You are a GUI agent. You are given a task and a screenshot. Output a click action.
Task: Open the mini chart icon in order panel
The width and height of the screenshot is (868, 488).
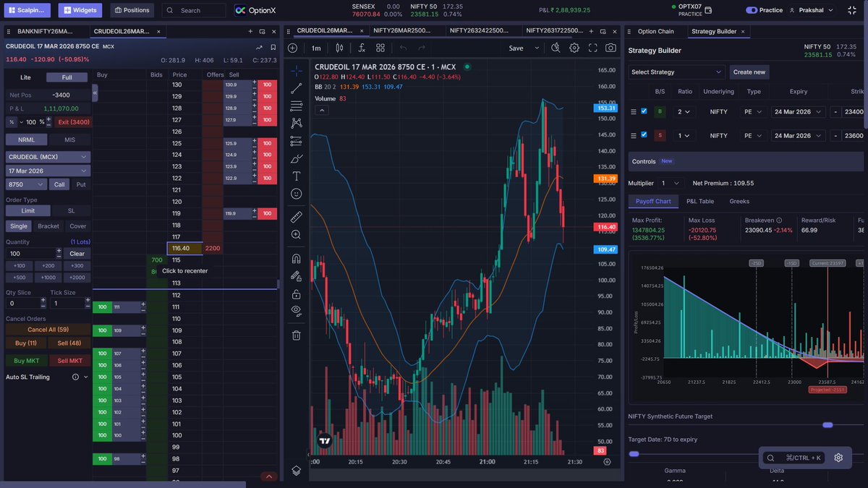pyautogui.click(x=259, y=46)
